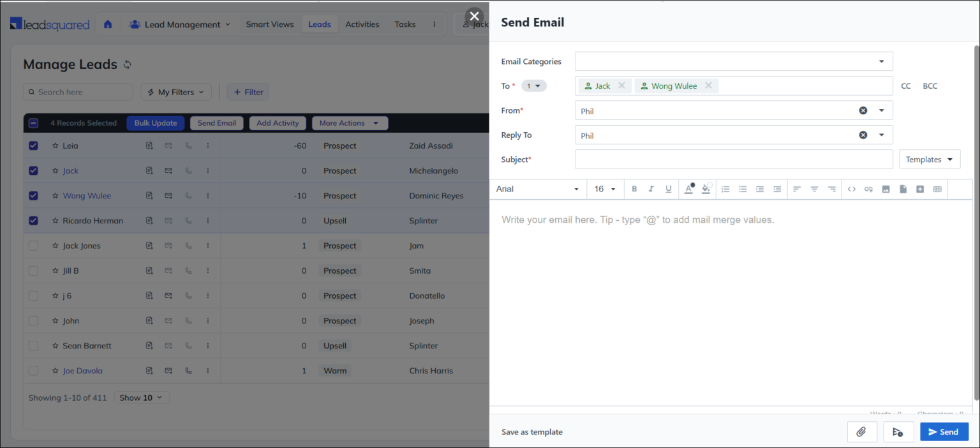Screen dimensions: 980x448
Task: Open the text highlight color picker
Action: tap(706, 189)
